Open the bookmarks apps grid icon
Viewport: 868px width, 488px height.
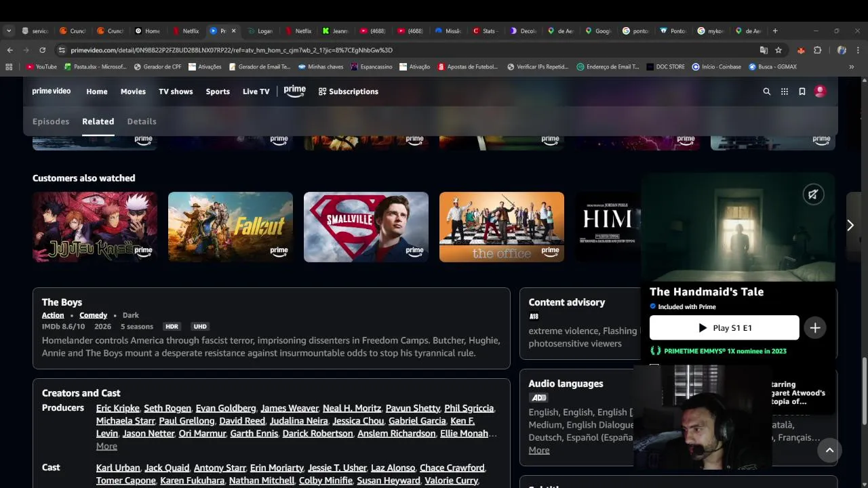pos(9,66)
